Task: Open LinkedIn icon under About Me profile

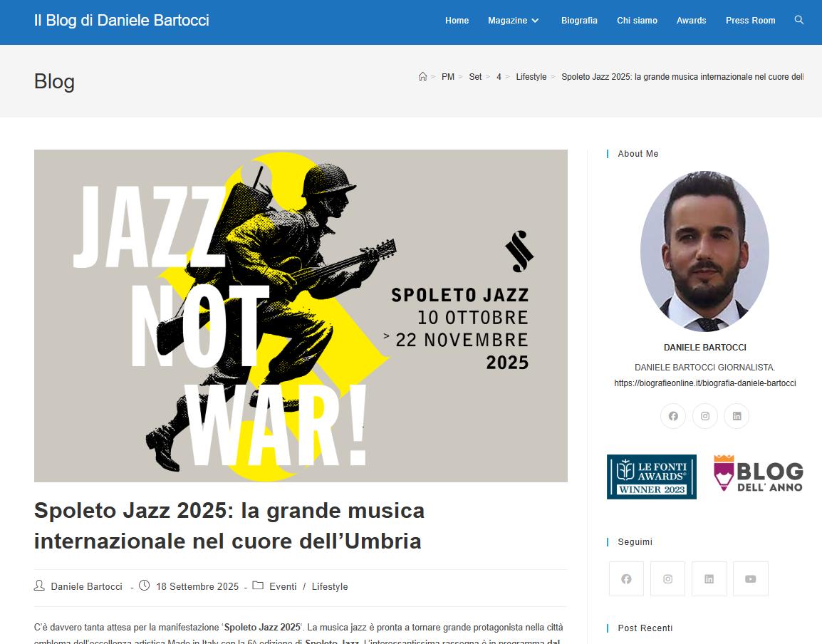Action: coord(737,416)
